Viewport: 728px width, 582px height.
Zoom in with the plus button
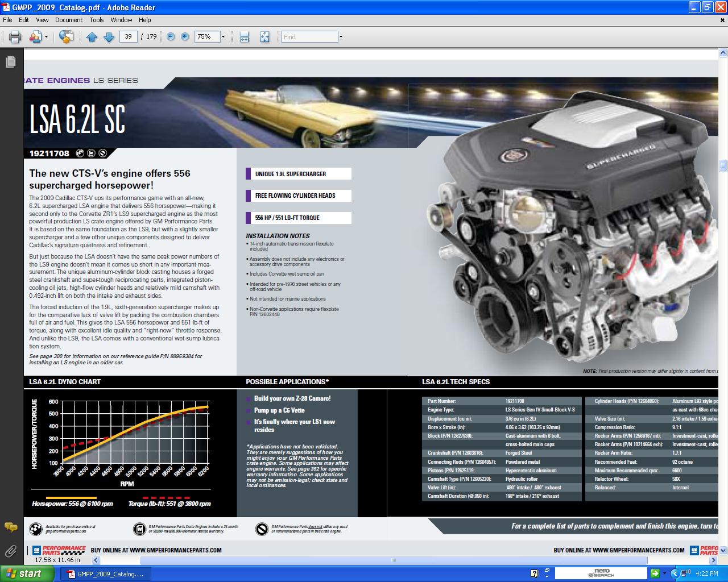(x=185, y=36)
